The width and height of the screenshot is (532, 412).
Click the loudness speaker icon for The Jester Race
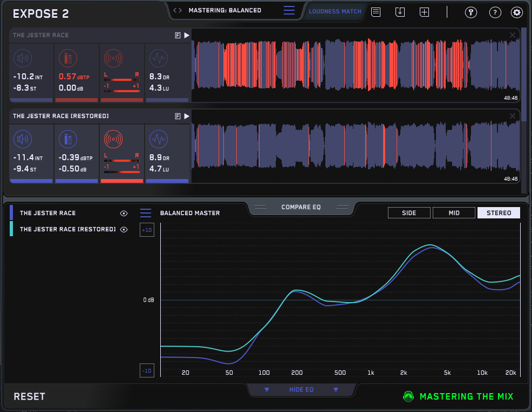pyautogui.click(x=22, y=58)
